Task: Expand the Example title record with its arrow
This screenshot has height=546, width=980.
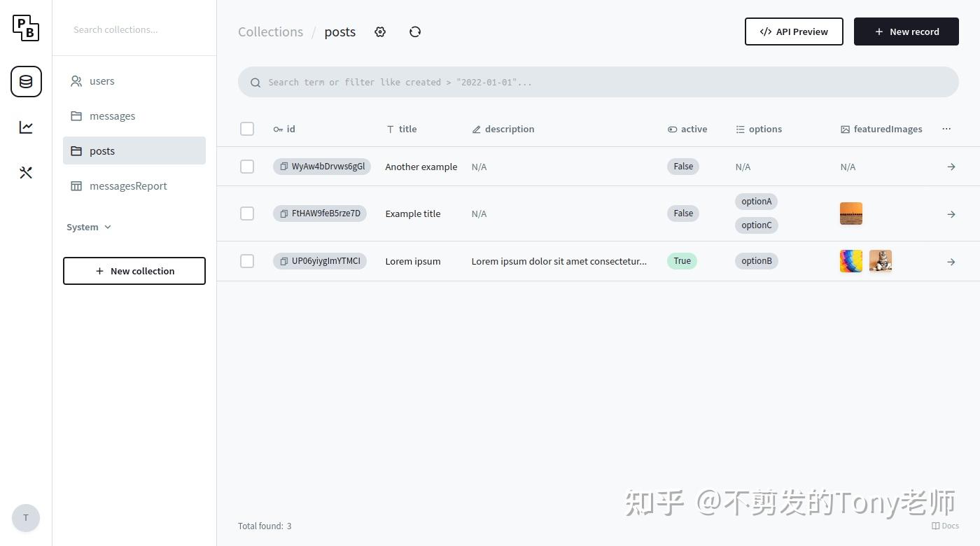Action: point(951,214)
